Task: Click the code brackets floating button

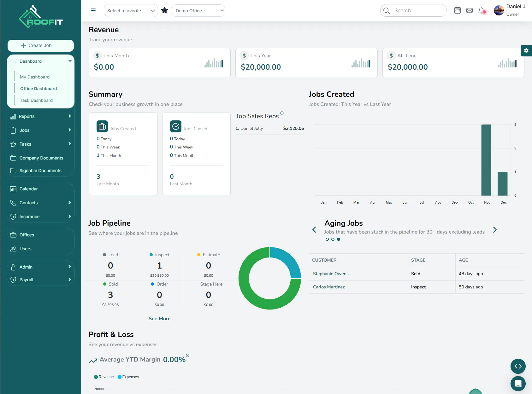Action: pos(518,366)
